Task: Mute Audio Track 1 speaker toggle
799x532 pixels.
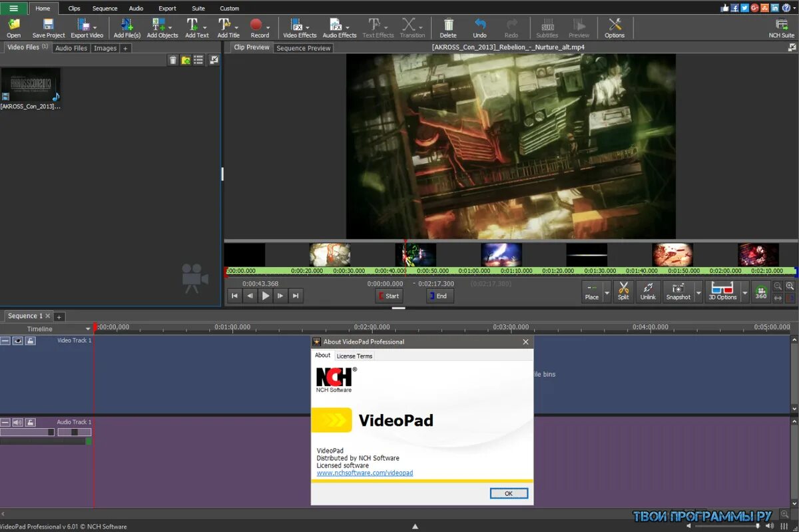Action: (17, 422)
